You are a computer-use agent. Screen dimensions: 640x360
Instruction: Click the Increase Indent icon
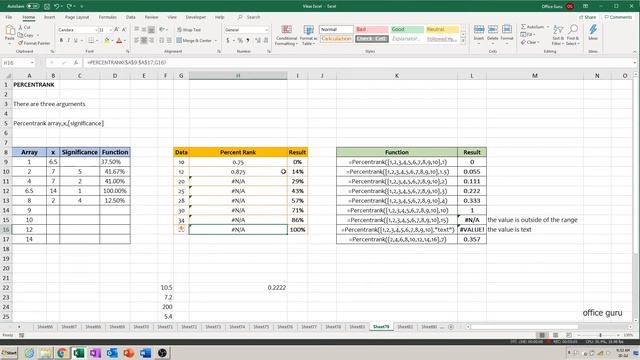[169, 40]
